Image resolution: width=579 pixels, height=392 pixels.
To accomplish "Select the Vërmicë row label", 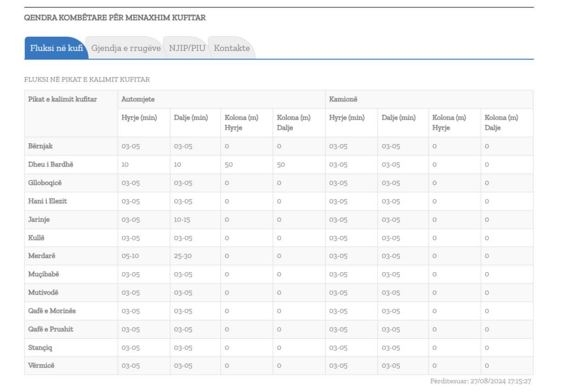I will click(41, 365).
